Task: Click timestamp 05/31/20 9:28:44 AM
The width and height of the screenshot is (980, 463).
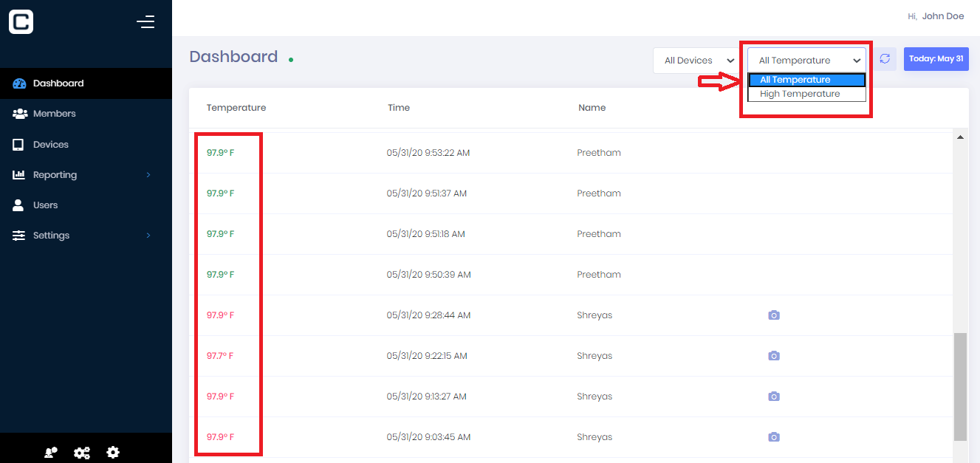Action: (429, 315)
